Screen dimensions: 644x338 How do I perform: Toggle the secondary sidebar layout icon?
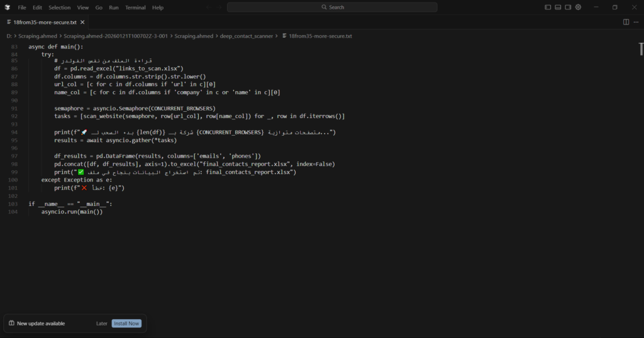click(x=568, y=8)
